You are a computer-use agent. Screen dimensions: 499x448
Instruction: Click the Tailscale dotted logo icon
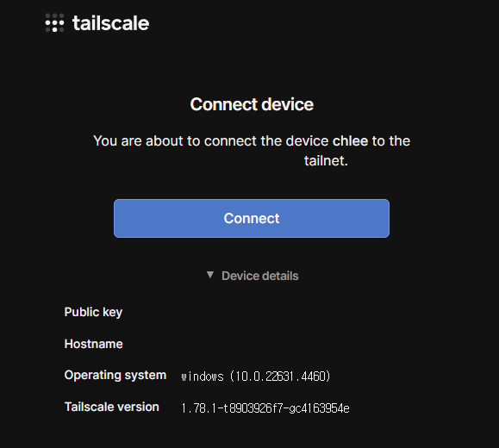54,23
